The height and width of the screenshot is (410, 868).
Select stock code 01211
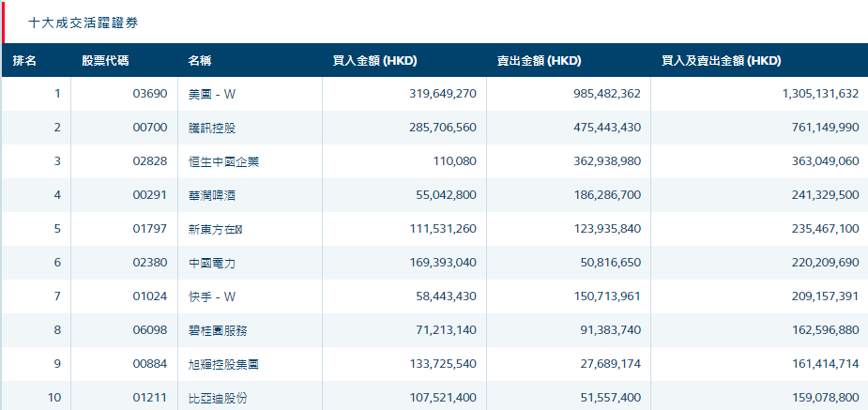point(149,398)
